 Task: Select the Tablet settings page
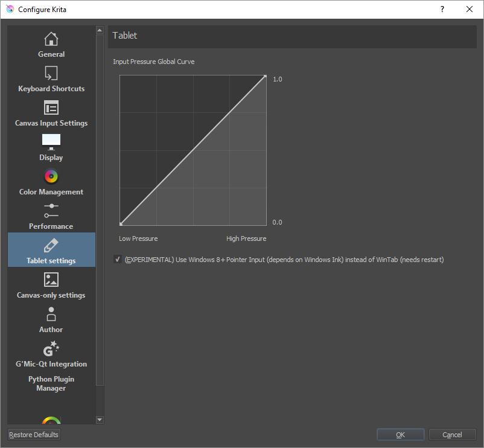click(51, 250)
